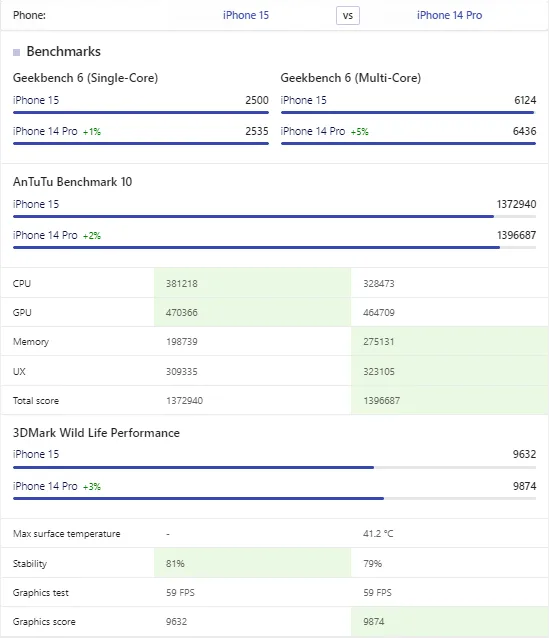Viewport: 549px width, 638px height.
Task: Select 3DMark Wild Life Performance heading
Action: pyautogui.click(x=96, y=432)
